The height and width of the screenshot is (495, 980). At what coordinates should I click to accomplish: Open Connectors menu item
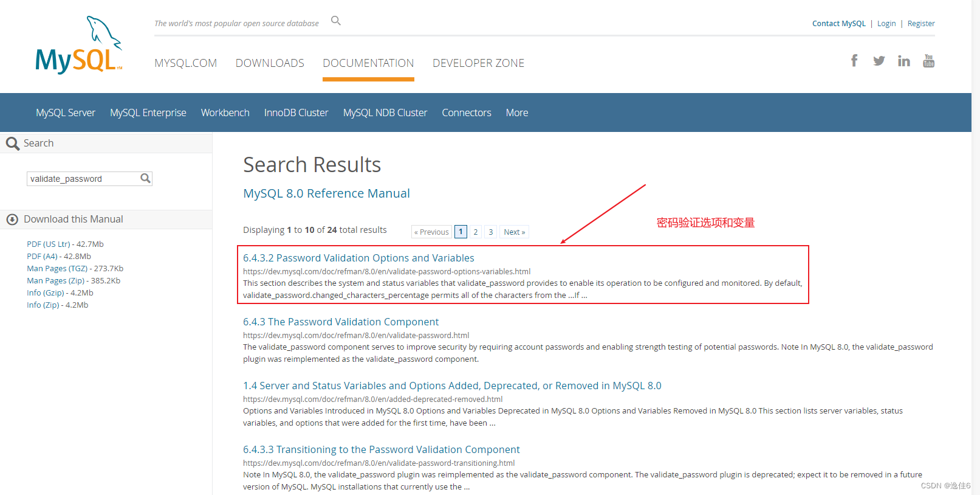coord(467,112)
